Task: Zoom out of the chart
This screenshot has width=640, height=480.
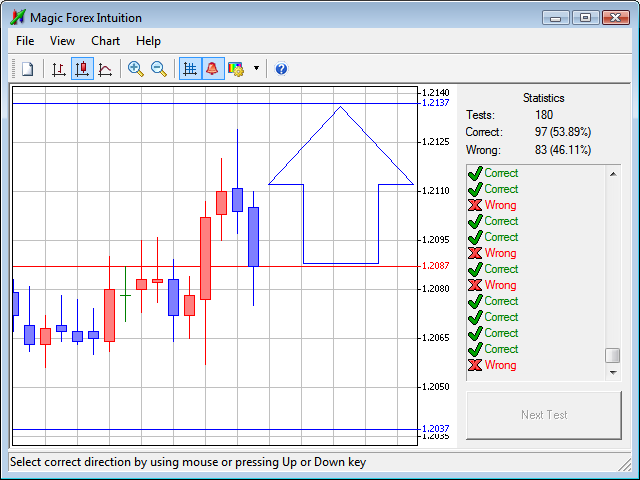Action: click(x=158, y=69)
